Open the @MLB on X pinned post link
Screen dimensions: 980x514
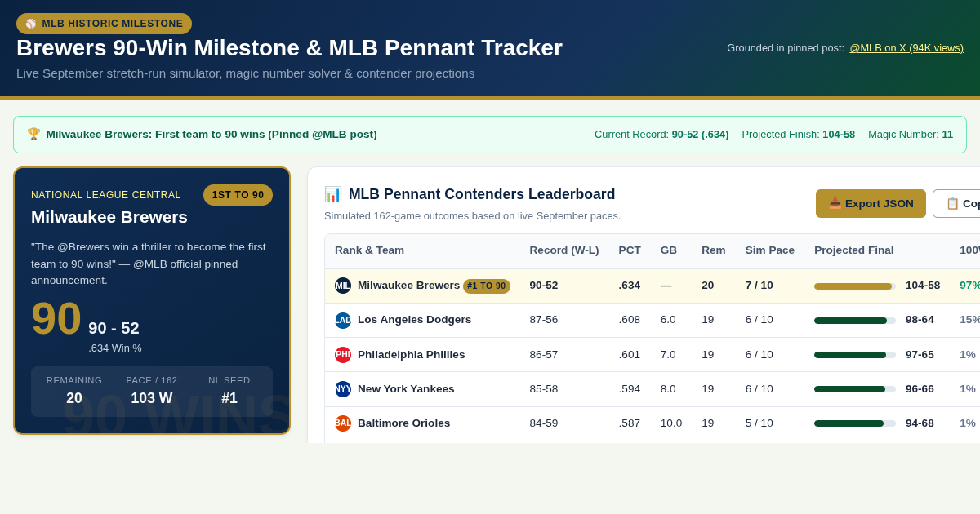(906, 48)
